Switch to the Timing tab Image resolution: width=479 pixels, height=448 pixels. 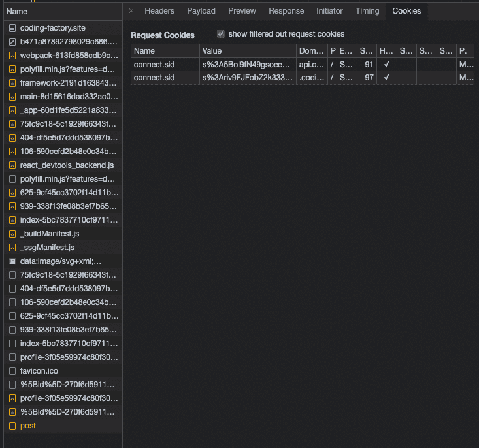[x=367, y=11]
